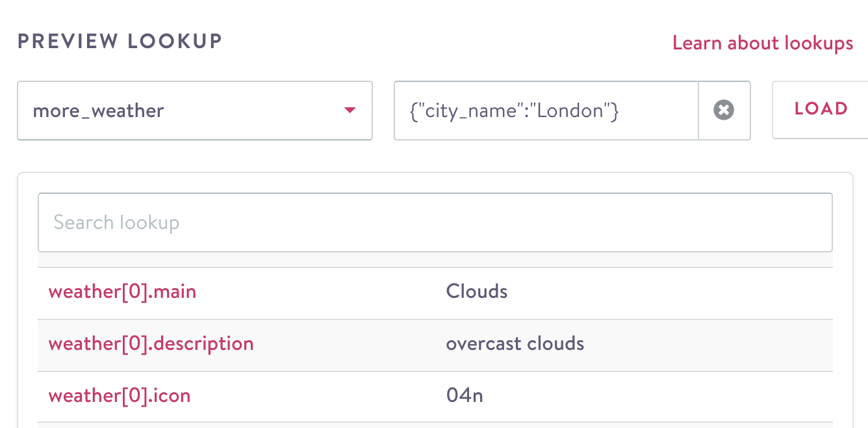Edit the {"city_name":"London"} parameters input
The width and height of the screenshot is (868, 428).
(546, 111)
